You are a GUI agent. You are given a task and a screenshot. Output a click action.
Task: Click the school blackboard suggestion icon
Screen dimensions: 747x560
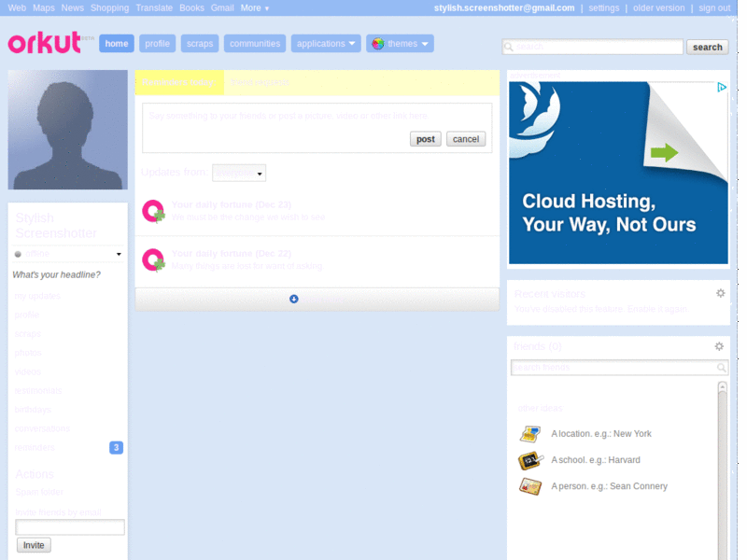(x=530, y=460)
